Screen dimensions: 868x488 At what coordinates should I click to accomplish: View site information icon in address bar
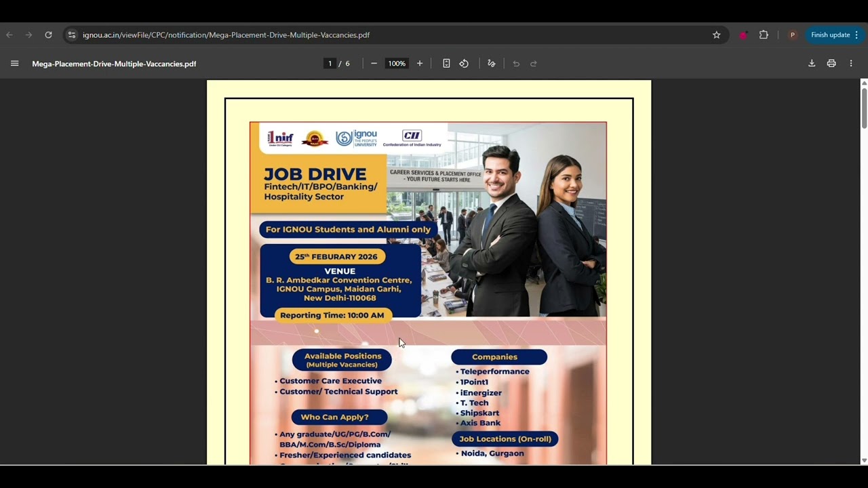[72, 35]
